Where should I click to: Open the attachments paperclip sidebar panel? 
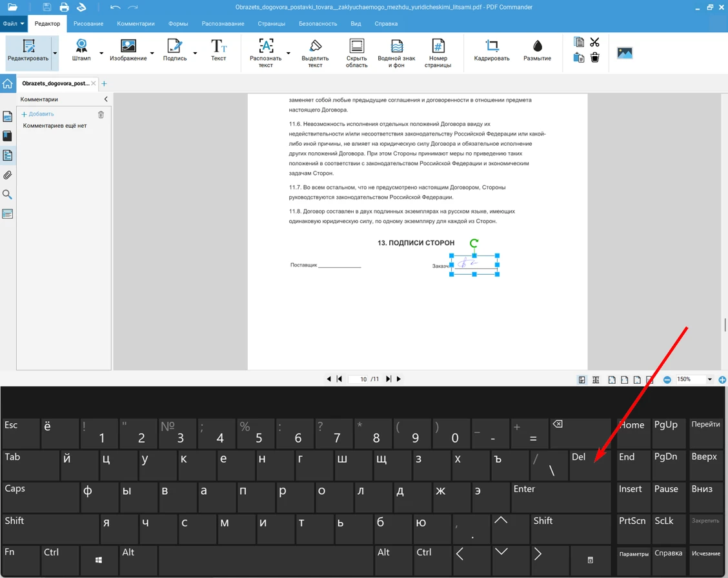(8, 175)
